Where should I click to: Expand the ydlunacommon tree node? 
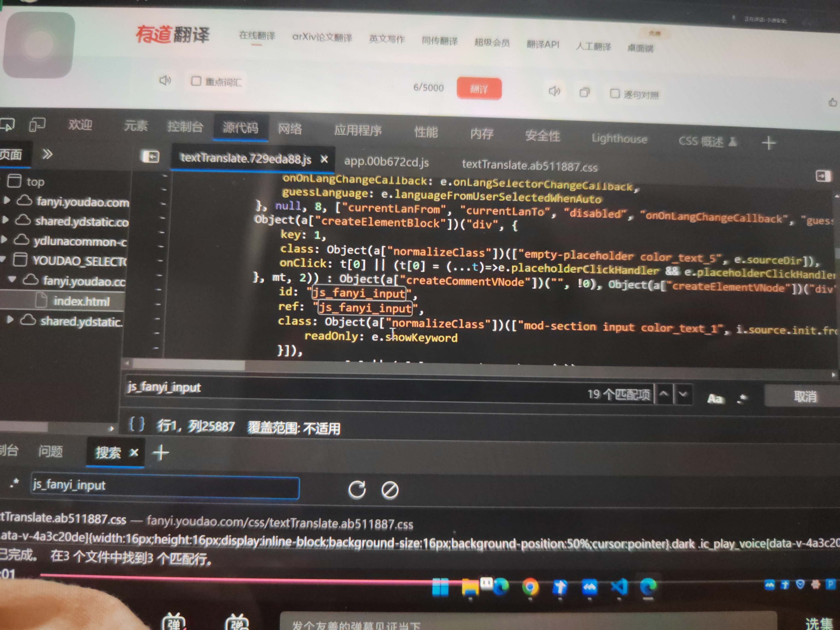(x=4, y=239)
